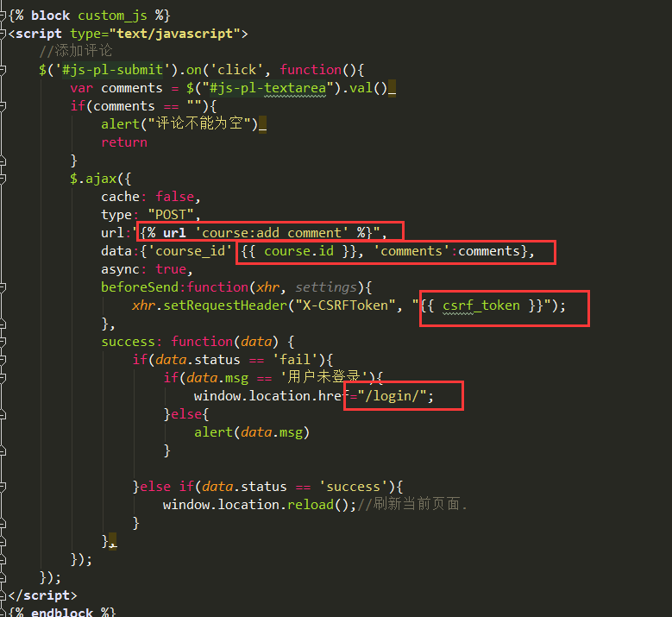This screenshot has height=617, width=672.
Task: Click the 'return' keyword
Action: point(124,142)
